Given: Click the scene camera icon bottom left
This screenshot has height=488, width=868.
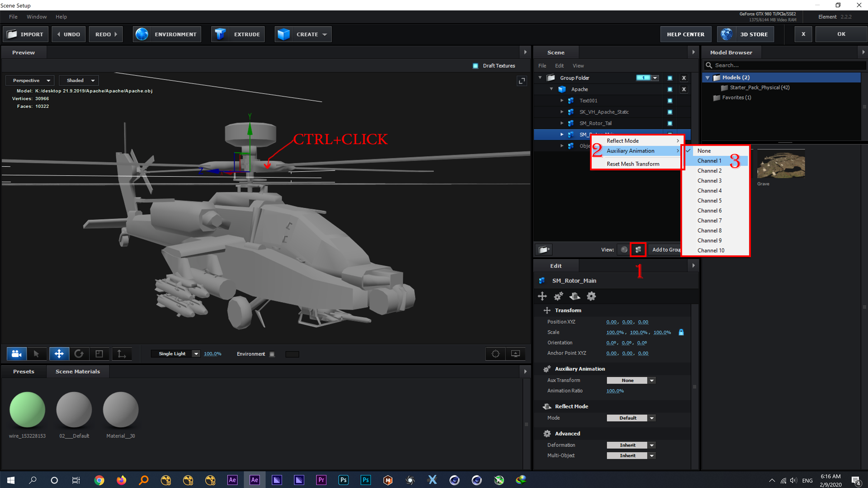Looking at the screenshot, I should coord(16,353).
